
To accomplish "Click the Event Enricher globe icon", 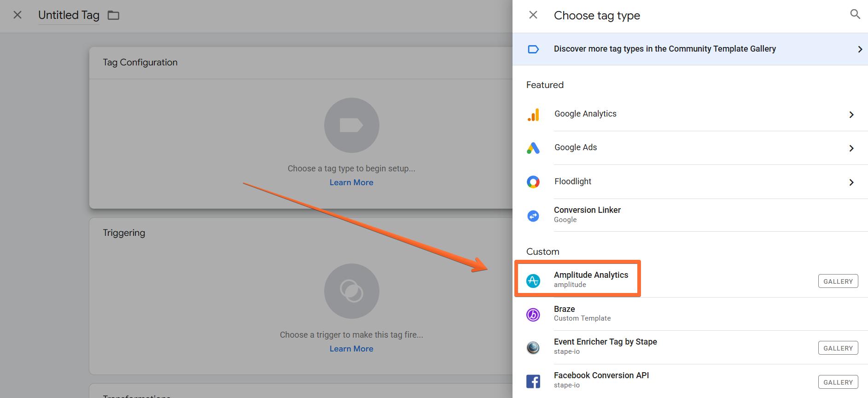I will pos(533,347).
